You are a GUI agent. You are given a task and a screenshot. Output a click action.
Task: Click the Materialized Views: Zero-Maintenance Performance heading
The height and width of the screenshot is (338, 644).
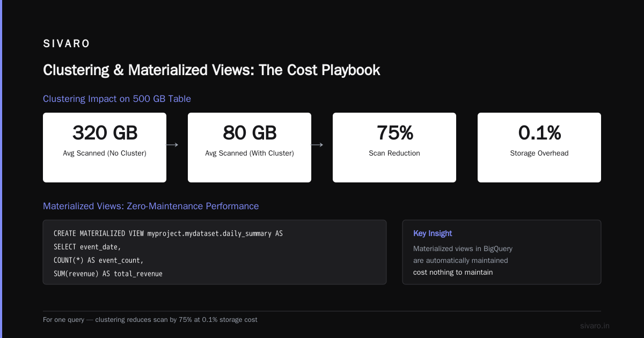(151, 206)
